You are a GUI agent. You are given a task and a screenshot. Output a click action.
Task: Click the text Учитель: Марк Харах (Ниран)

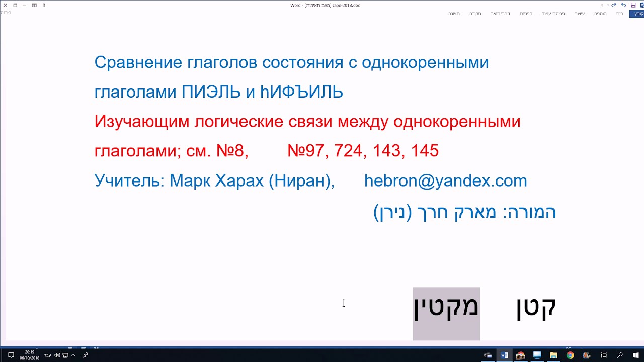click(x=215, y=181)
